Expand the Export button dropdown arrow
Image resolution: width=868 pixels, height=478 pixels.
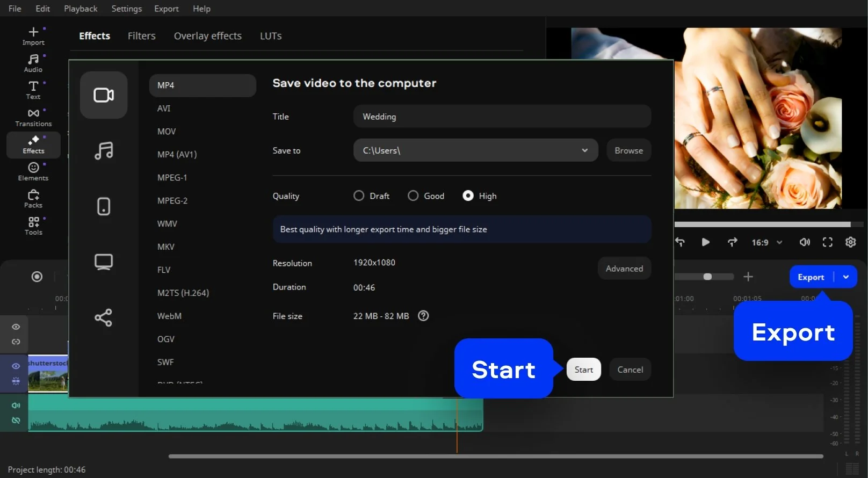(846, 277)
